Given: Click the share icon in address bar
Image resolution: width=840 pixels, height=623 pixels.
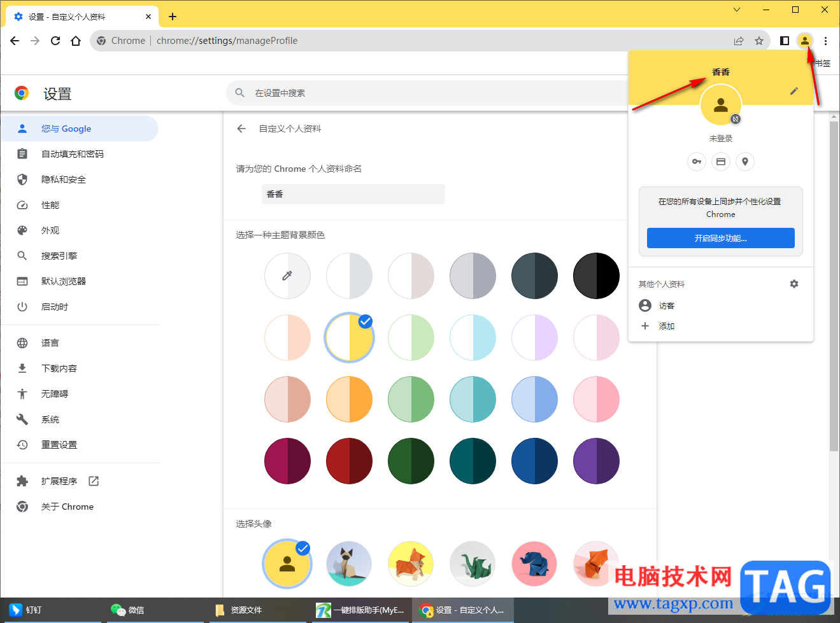Looking at the screenshot, I should [x=738, y=40].
